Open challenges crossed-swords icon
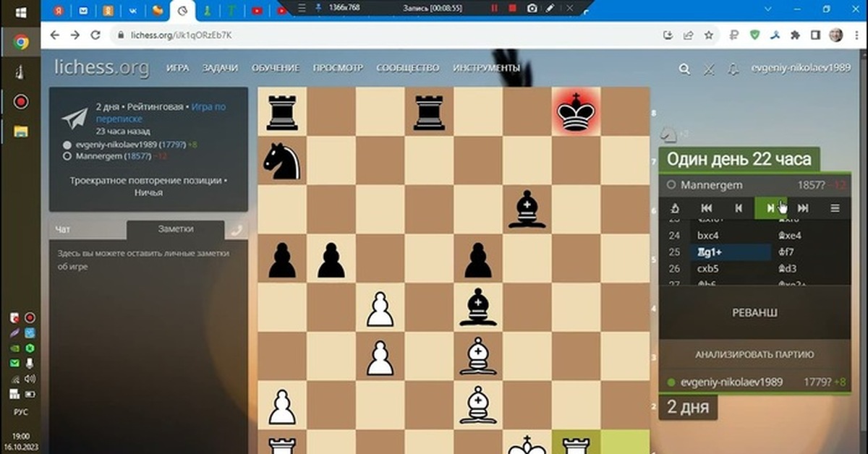868x454 pixels. click(x=710, y=69)
